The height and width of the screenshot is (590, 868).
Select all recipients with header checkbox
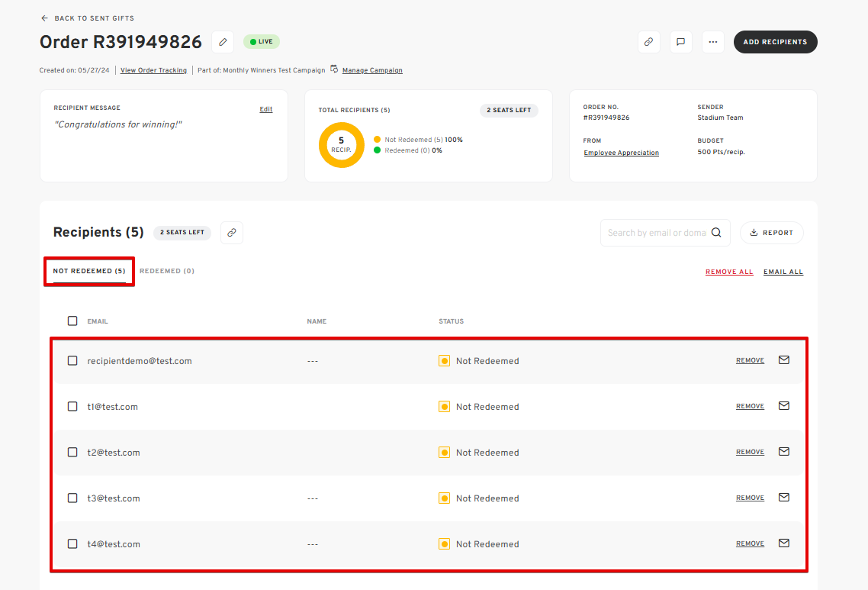point(72,321)
